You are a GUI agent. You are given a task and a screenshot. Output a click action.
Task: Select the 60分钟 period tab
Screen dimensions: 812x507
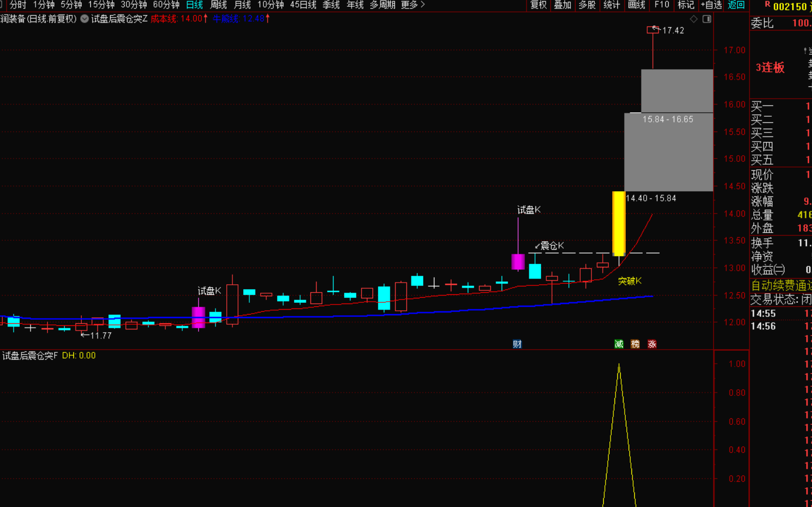(166, 5)
